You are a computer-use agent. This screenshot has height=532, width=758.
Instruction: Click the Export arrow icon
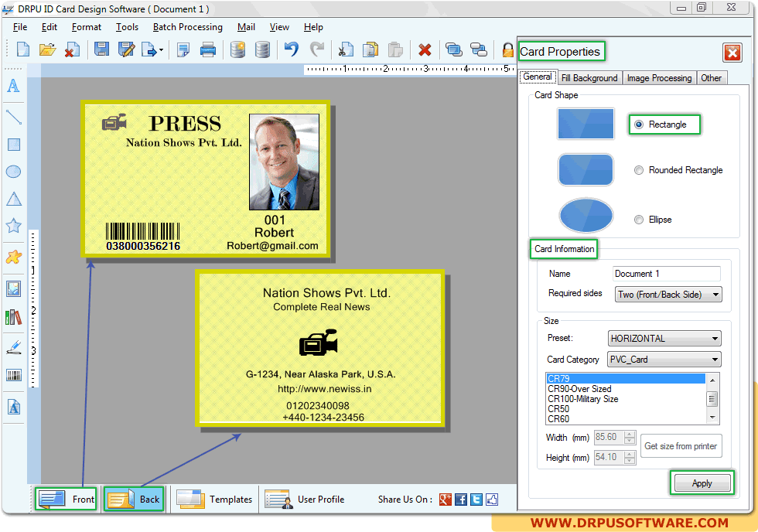(x=149, y=49)
